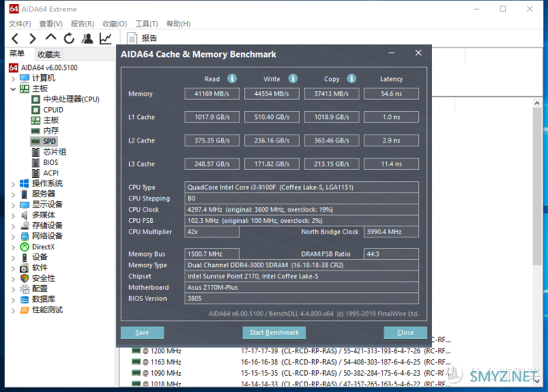Collapse the 主板 tree node
This screenshot has height=392, width=548.
click(x=13, y=89)
